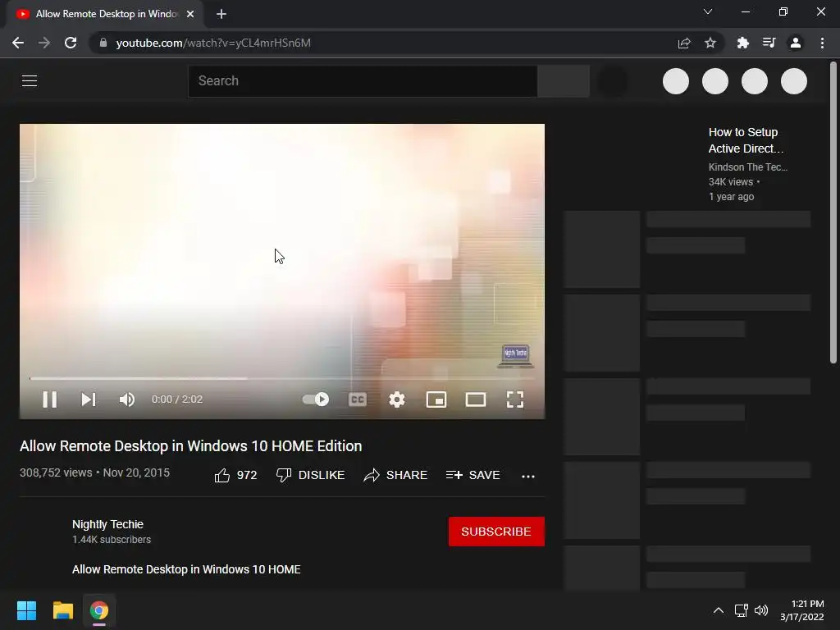Screen dimensions: 840x630
Task: Click the 308,752 views text
Action: tap(56, 472)
